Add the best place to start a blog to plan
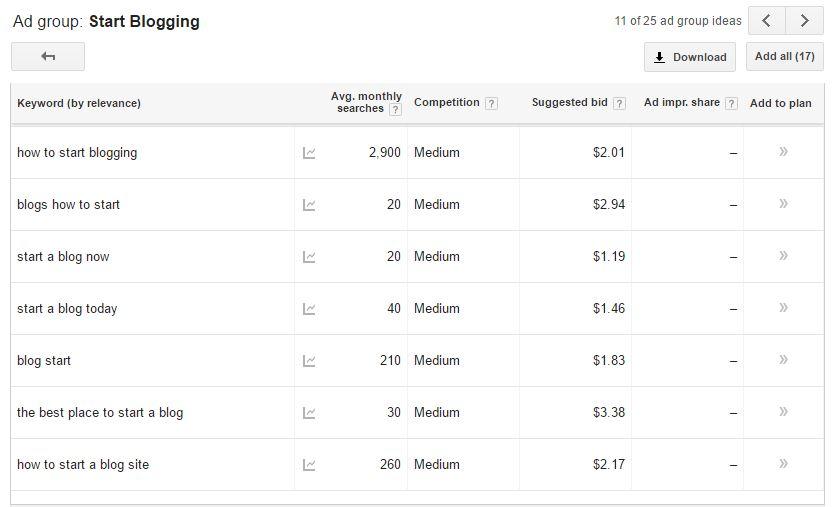Screen dimensions: 833x507 coord(783,412)
